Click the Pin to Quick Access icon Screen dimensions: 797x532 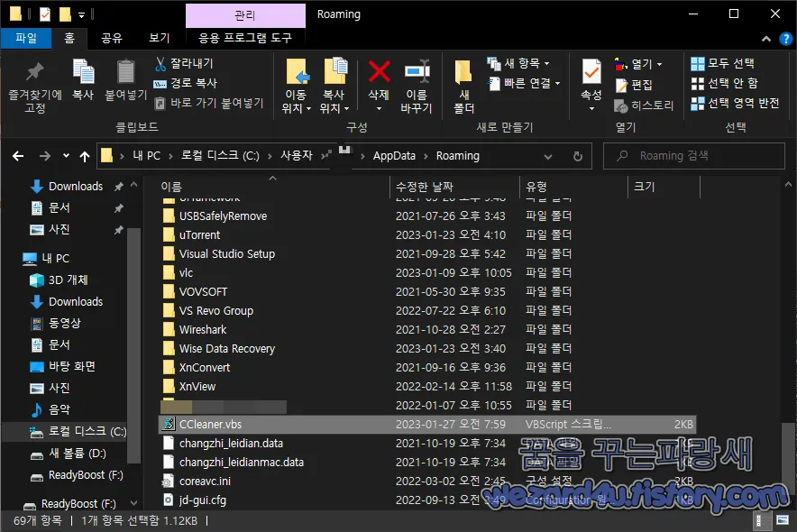tap(34, 72)
